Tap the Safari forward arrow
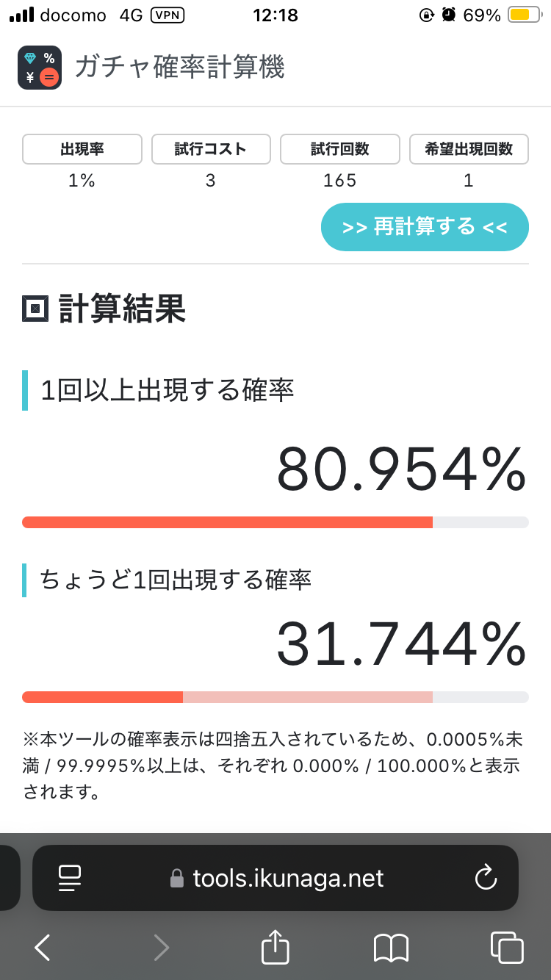Screen dimensions: 551x980 pos(161,948)
